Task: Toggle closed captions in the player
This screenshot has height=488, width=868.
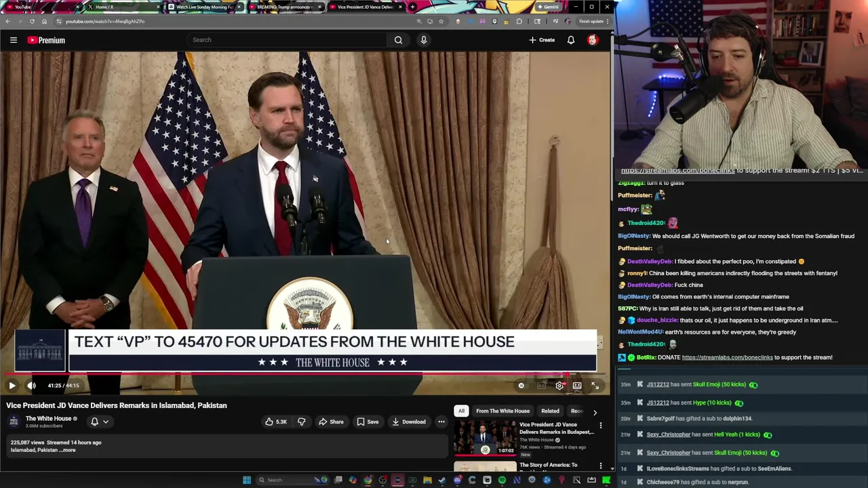Action: point(541,386)
